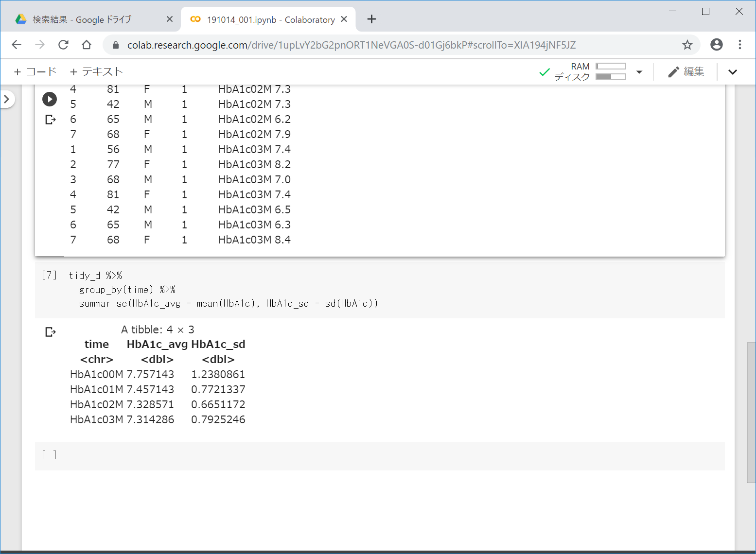Open a new browser tab
Viewport: 756px width, 554px height.
(x=371, y=19)
